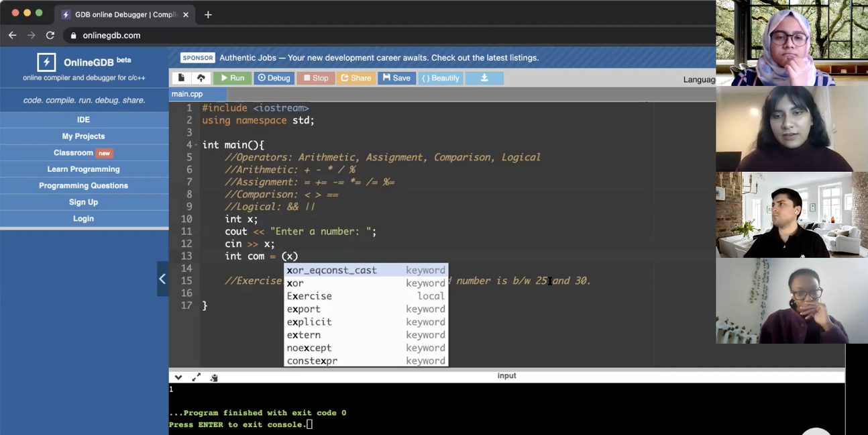
Task: Click '#include <iostream>' on line 1
Action: click(256, 108)
